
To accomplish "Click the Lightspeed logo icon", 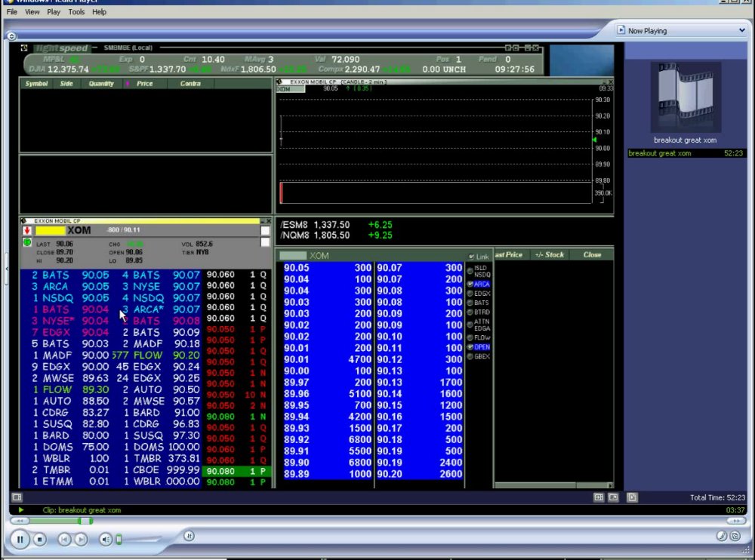I will coord(24,48).
